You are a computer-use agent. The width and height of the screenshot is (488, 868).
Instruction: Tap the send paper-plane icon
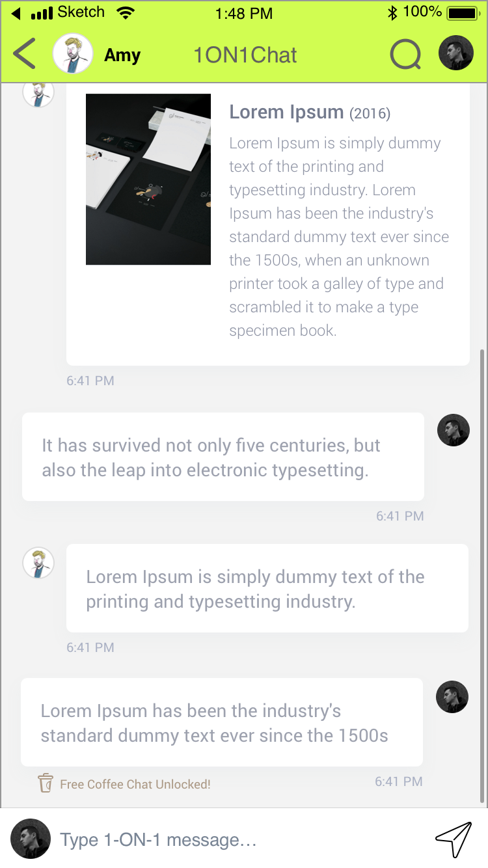point(453,839)
